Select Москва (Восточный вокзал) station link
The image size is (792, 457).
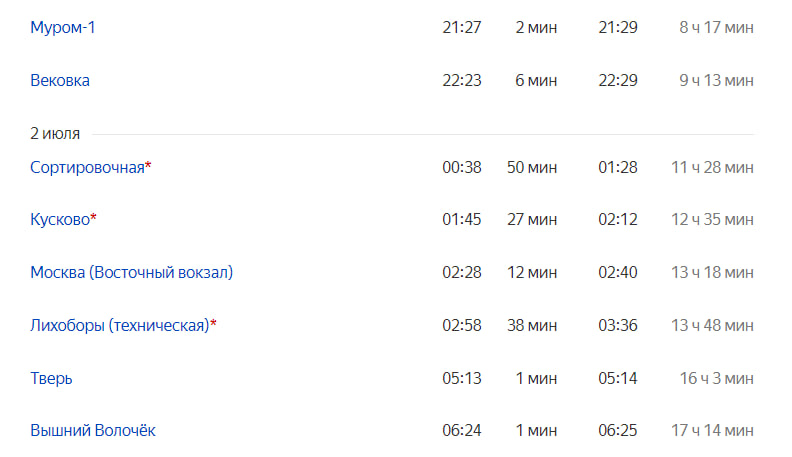coord(132,272)
